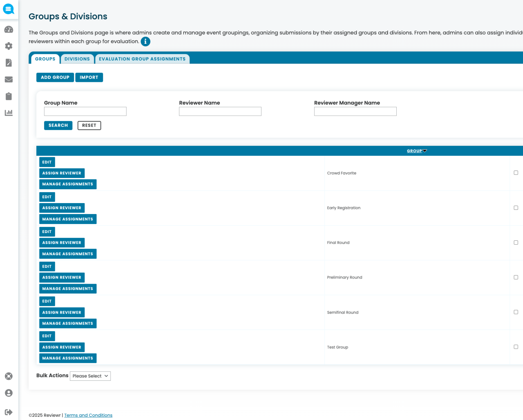Viewport: 523px width, 420px height.
Task: Open the Bulk Actions Please Select dropdown
Action: click(x=90, y=376)
